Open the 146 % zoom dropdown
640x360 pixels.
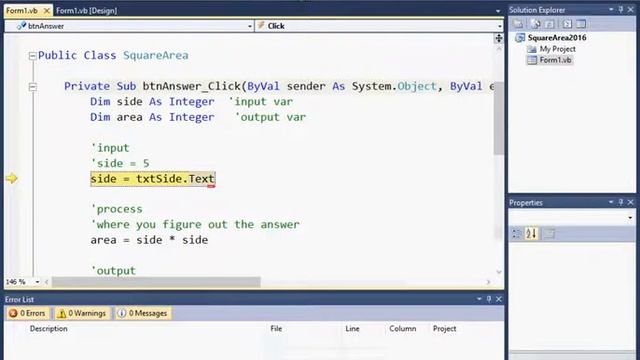[x=37, y=282]
